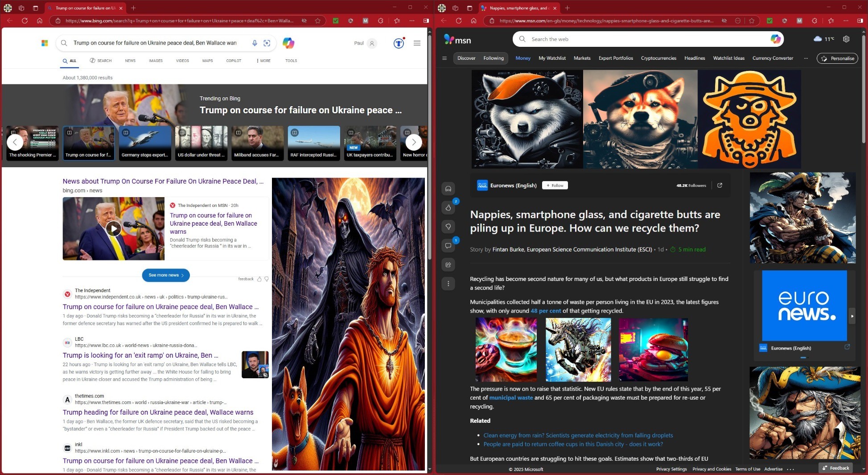Open Clean energy from rain related link
The height and width of the screenshot is (475, 868).
[578, 435]
